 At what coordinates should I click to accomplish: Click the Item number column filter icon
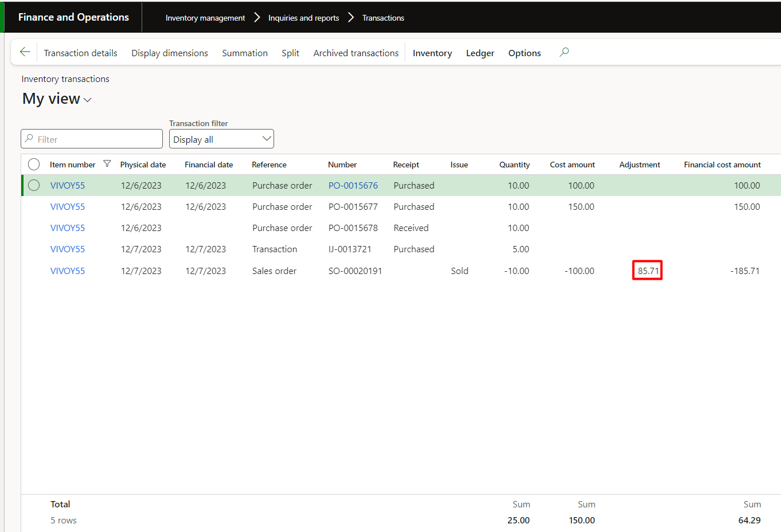(x=107, y=164)
